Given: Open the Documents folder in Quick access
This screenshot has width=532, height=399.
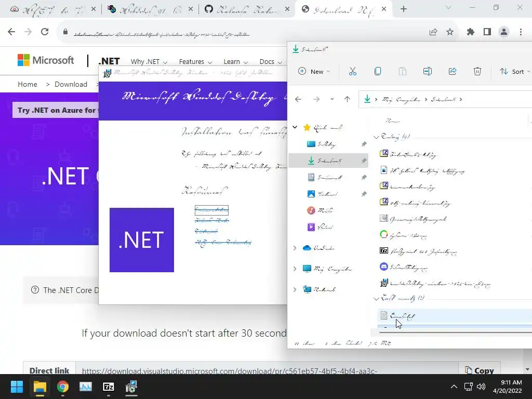Looking at the screenshot, I should (x=324, y=177).
